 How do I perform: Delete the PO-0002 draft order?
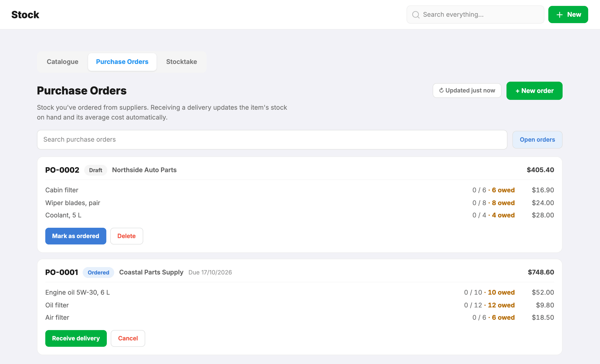126,236
